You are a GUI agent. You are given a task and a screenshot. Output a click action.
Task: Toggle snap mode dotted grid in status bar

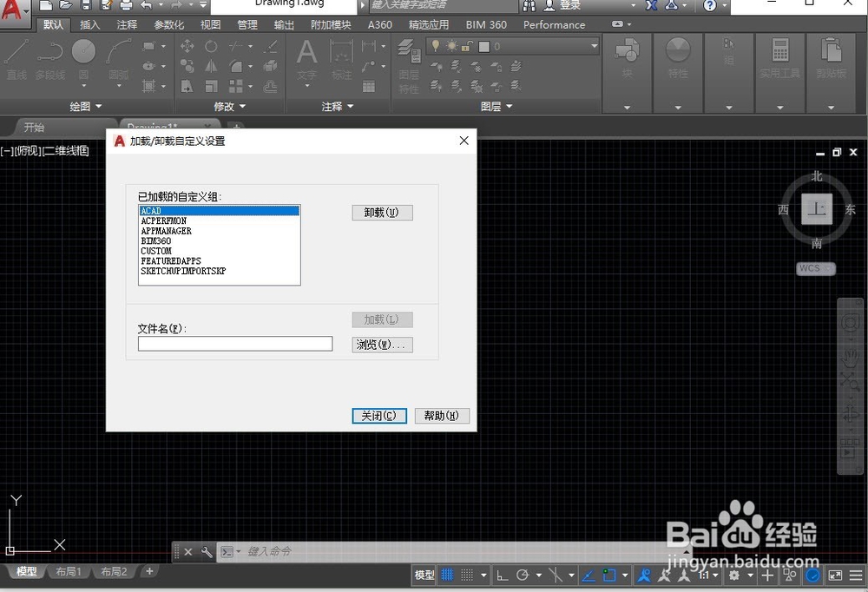(x=467, y=576)
